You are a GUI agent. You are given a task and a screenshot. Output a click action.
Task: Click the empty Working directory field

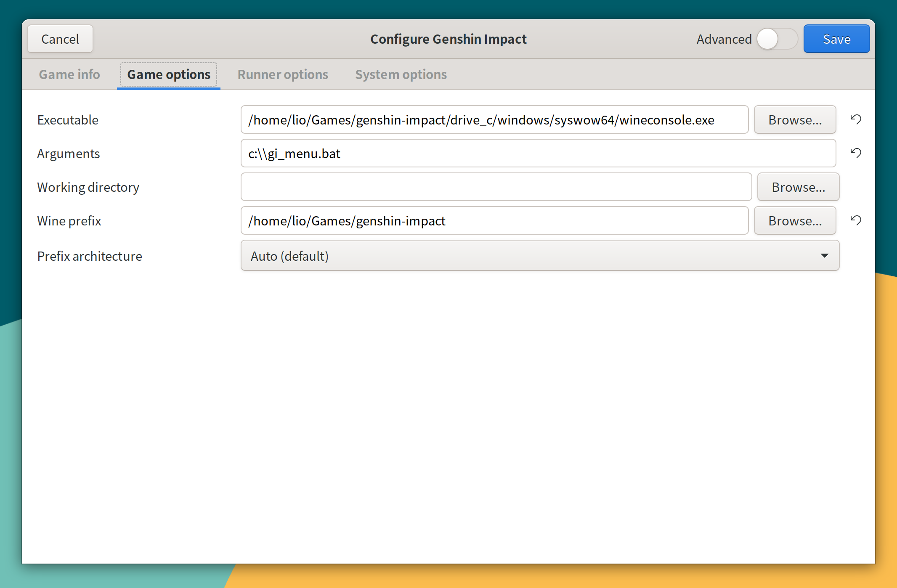(496, 187)
